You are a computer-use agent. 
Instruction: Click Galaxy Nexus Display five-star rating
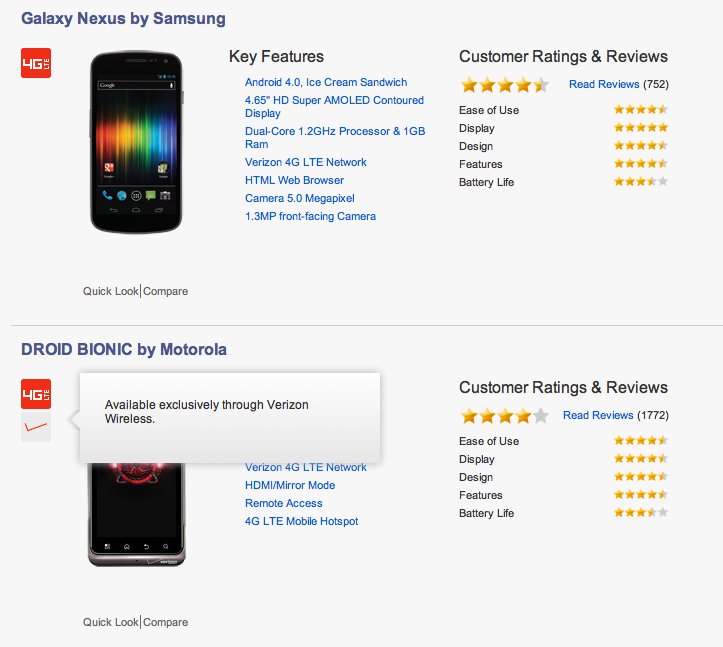click(640, 128)
